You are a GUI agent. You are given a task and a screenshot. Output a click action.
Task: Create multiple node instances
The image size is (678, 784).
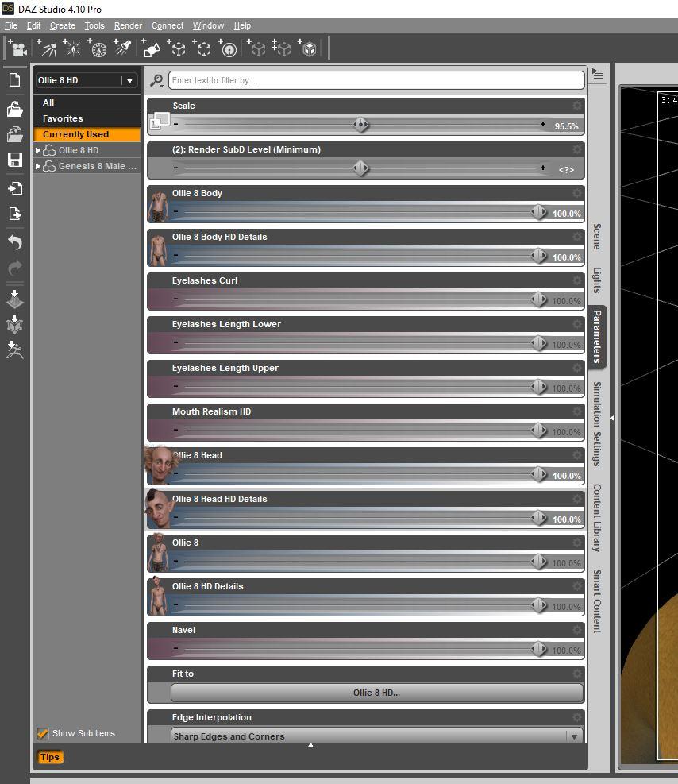[281, 48]
